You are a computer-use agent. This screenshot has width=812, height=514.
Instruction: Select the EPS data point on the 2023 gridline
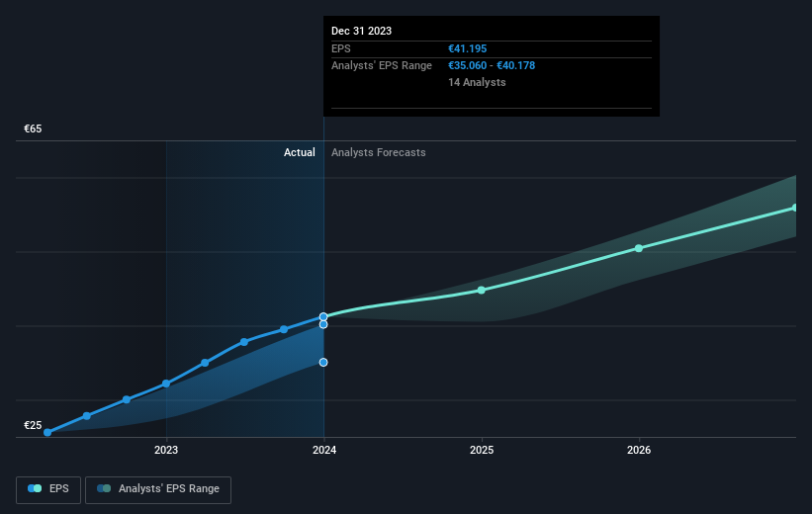pos(166,384)
